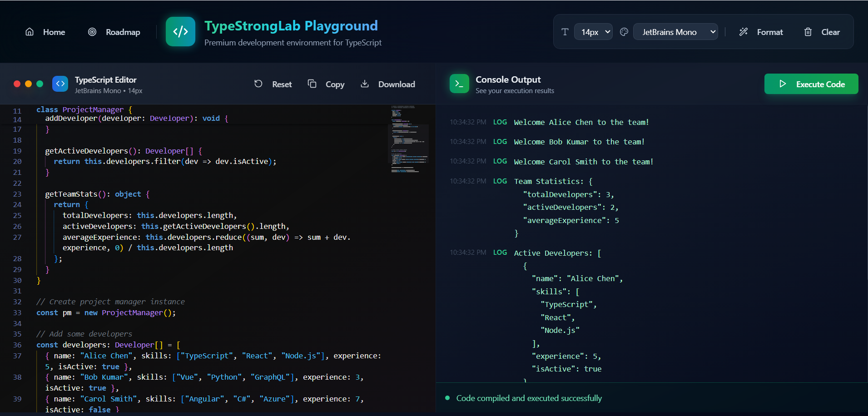Run the program with Execute Code
Viewport: 868px width, 416px height.
[811, 84]
